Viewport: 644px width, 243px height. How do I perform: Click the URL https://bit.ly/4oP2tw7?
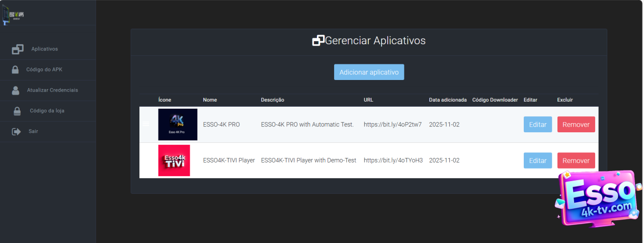click(392, 125)
